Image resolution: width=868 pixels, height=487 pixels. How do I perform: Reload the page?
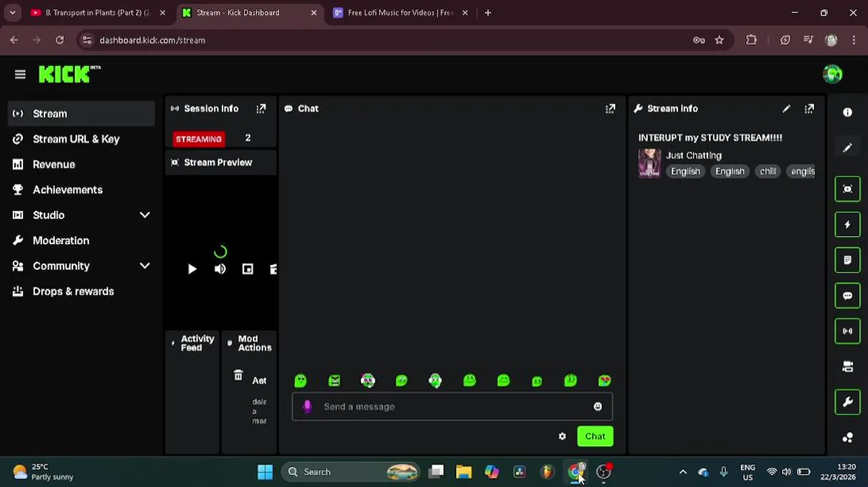point(59,40)
